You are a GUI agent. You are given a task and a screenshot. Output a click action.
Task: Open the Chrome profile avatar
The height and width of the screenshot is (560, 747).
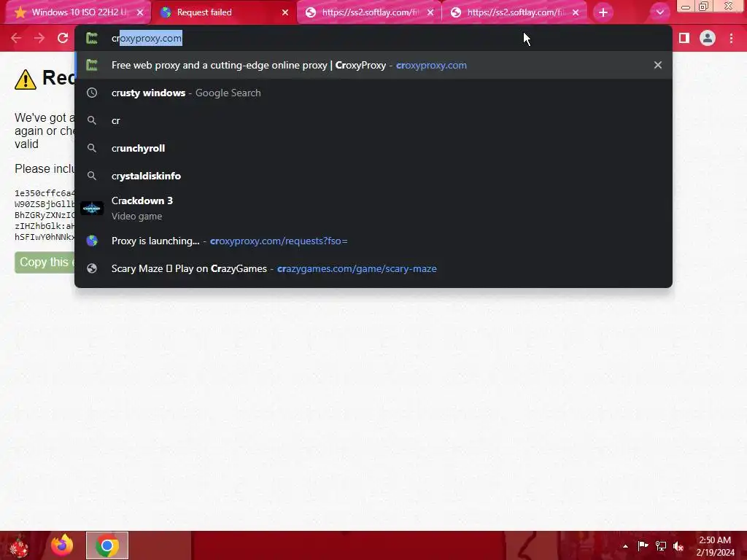(708, 38)
